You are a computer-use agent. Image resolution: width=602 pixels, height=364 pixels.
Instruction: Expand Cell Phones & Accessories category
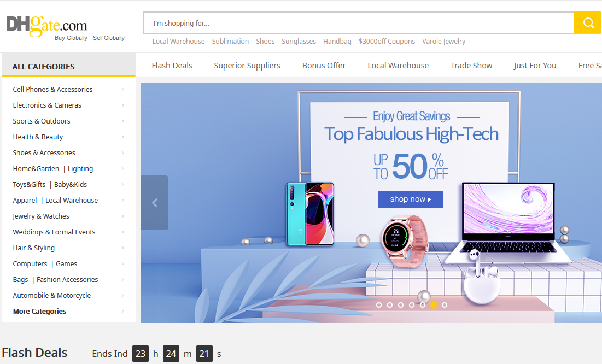pos(52,89)
